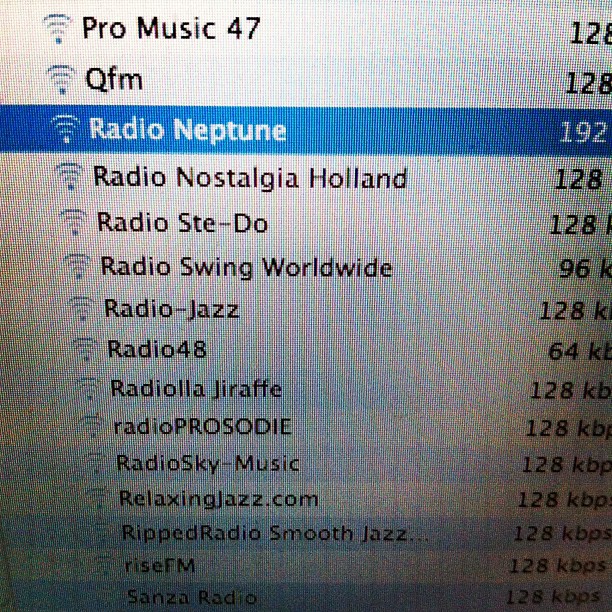Click the stream icon beside radioPROSODIE
The width and height of the screenshot is (612, 612).
[x=92, y=425]
